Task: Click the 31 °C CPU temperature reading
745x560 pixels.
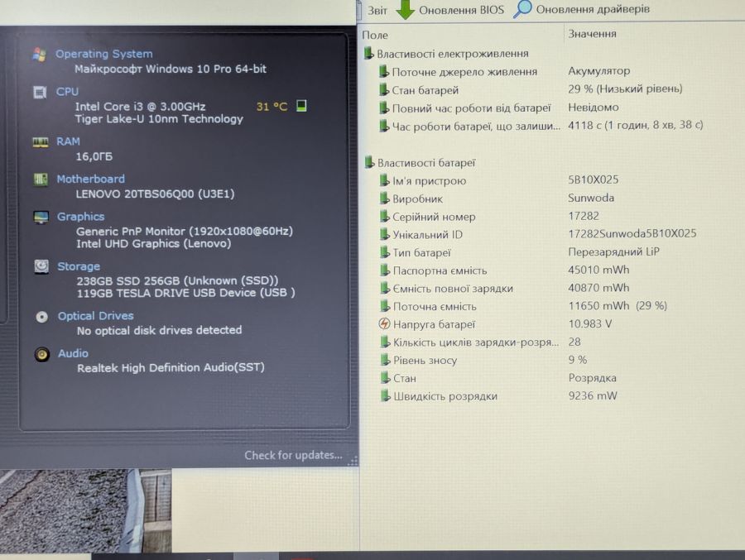Action: coord(272,107)
